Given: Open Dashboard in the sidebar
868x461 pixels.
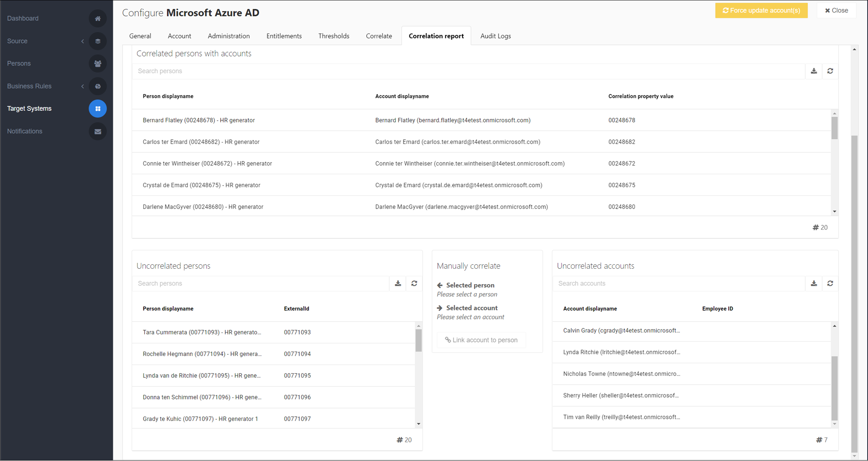Looking at the screenshot, I should pyautogui.click(x=23, y=19).
